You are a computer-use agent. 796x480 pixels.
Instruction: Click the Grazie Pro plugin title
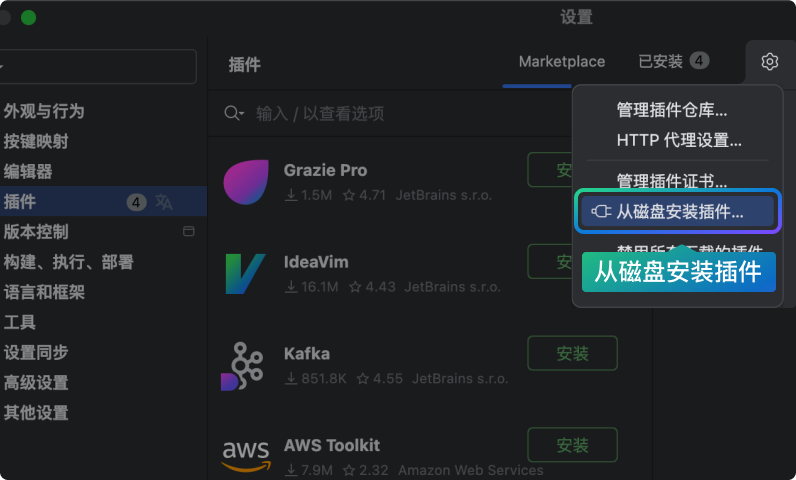point(325,170)
